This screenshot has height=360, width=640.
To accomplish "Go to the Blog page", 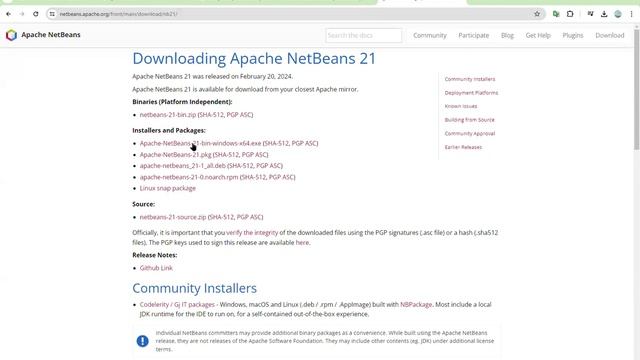I will click(x=507, y=36).
